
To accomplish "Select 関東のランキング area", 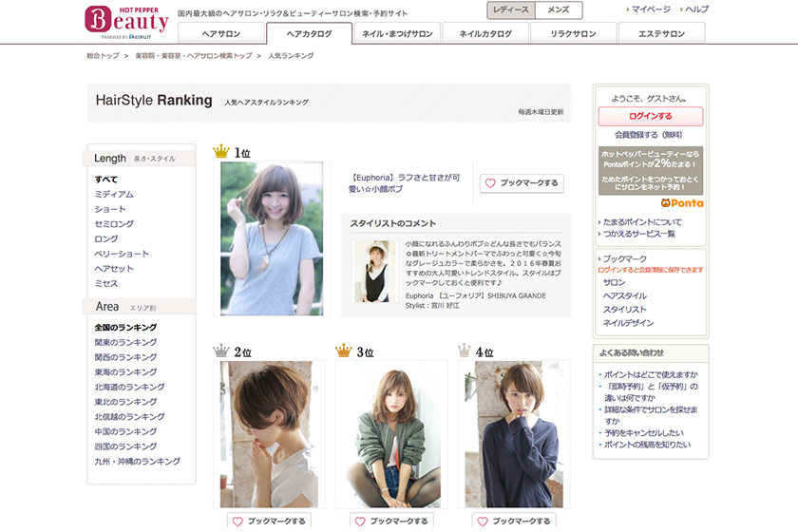I will point(125,342).
